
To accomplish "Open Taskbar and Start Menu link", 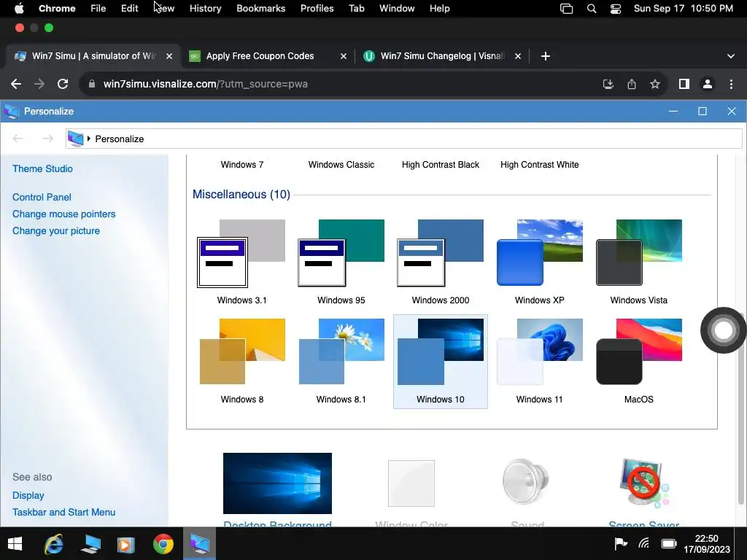I will click(x=64, y=513).
